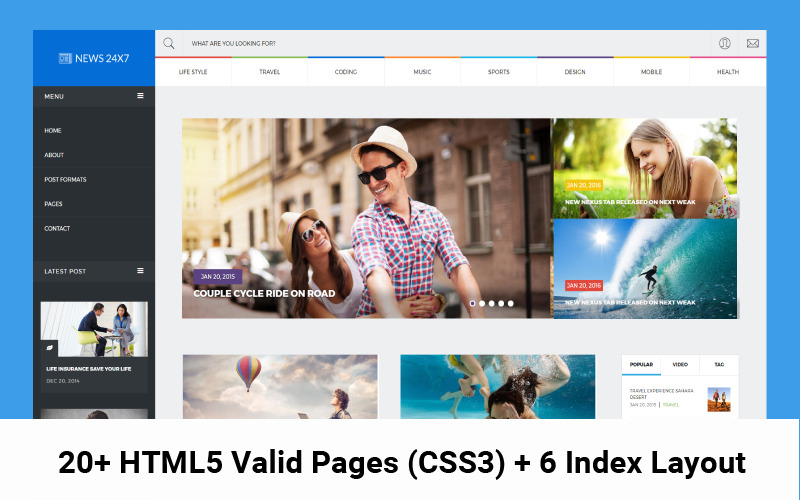Open the Life Style category

193,72
